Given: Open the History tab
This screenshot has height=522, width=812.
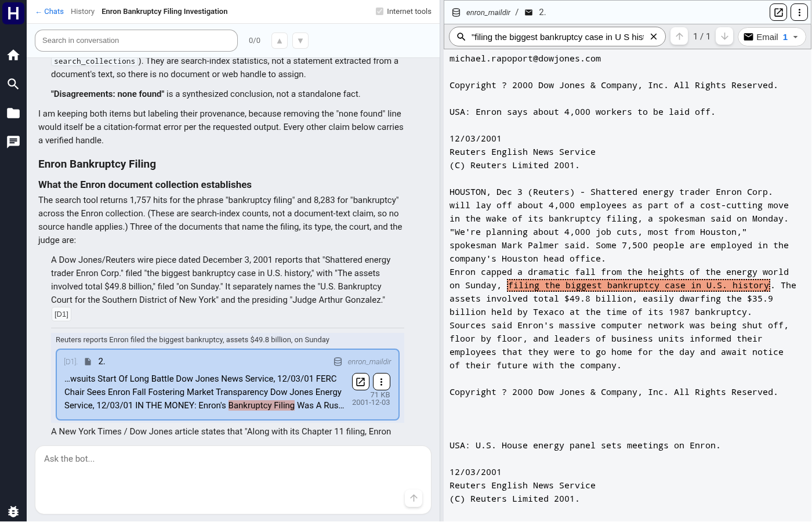Looking at the screenshot, I should [82, 12].
